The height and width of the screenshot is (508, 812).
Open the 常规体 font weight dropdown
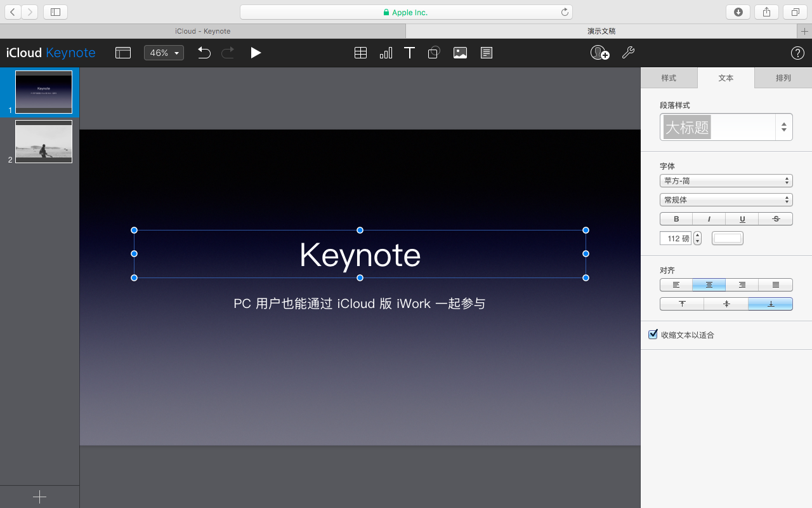[x=726, y=199]
